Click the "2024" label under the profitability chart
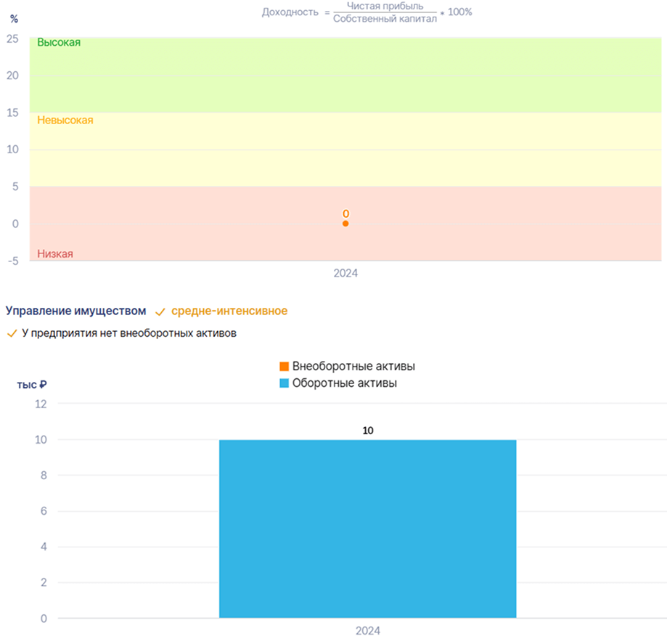Screen dimensions: 667x644 click(345, 273)
